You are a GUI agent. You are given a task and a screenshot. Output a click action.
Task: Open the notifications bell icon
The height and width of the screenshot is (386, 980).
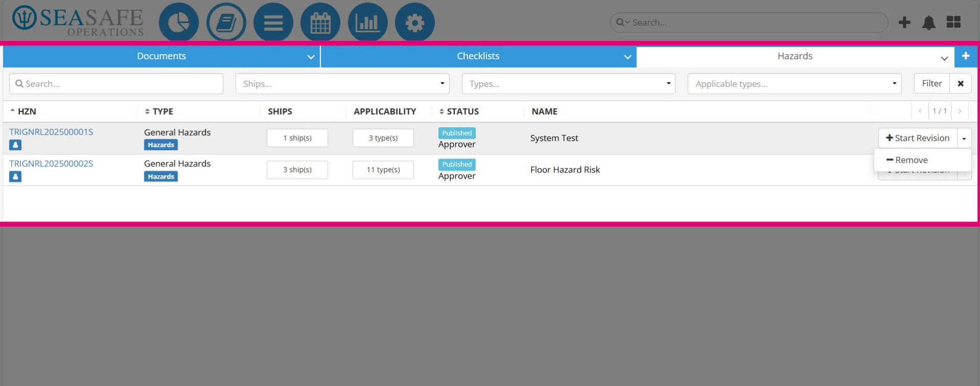coord(929,22)
